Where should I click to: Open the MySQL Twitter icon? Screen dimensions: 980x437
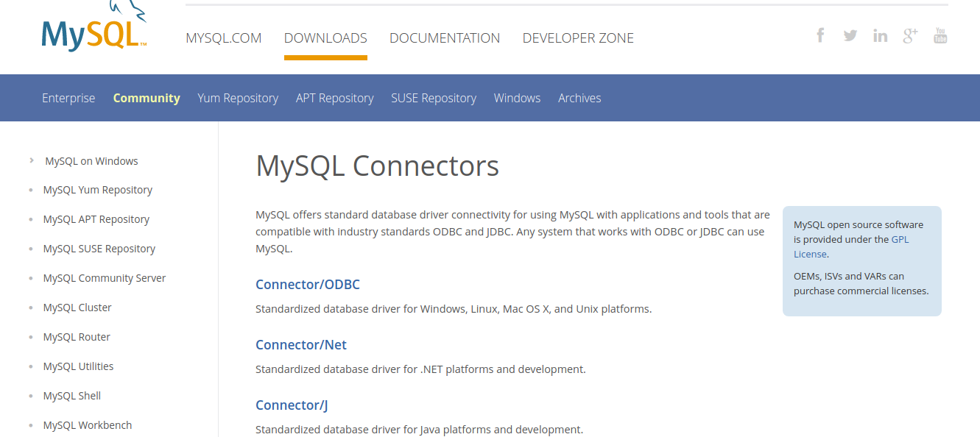850,35
